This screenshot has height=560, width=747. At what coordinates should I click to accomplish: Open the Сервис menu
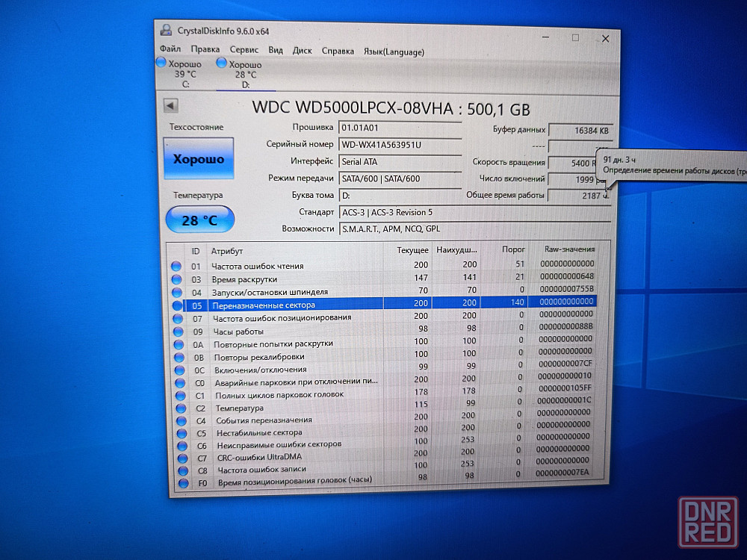[244, 49]
